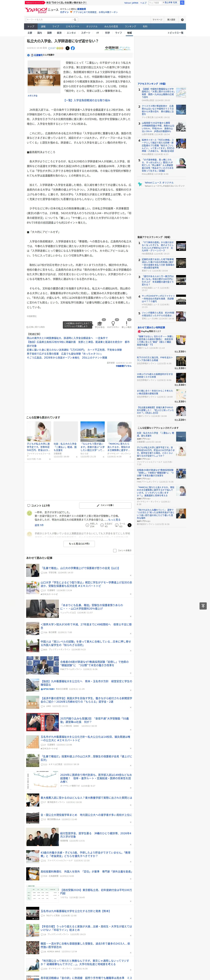The image size is (210, 980).
Task: Click the なるほど reaction with 45
Action: pos(106,525)
